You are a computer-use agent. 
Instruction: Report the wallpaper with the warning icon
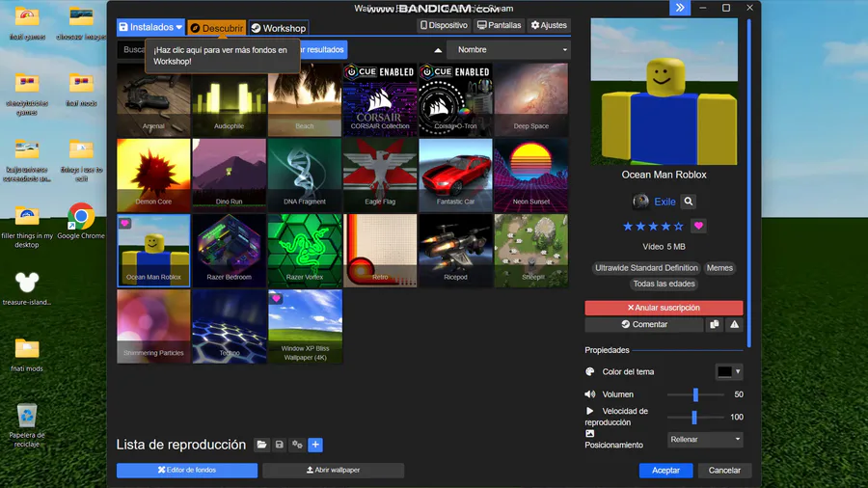[x=735, y=324]
